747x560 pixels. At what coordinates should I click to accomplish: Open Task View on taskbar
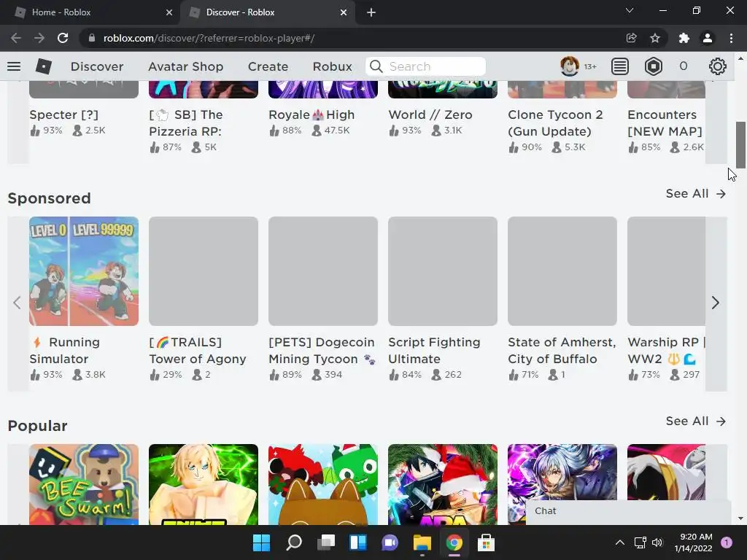point(326,542)
